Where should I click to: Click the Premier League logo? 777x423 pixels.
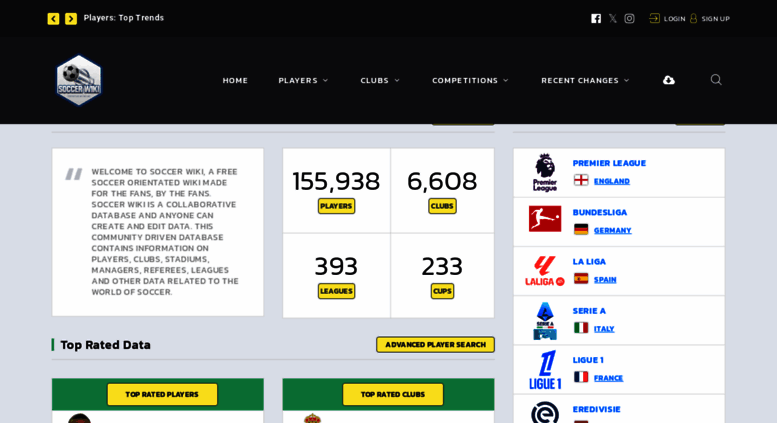[545, 172]
